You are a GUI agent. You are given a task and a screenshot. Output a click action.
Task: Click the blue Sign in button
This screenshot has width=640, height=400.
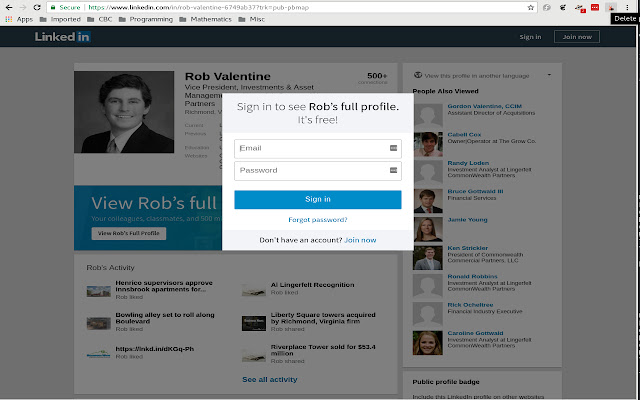click(318, 199)
